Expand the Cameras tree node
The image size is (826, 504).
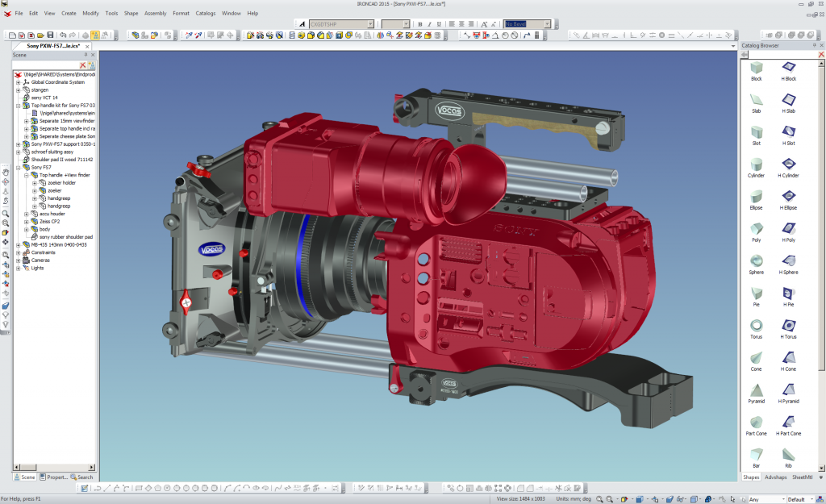click(18, 260)
